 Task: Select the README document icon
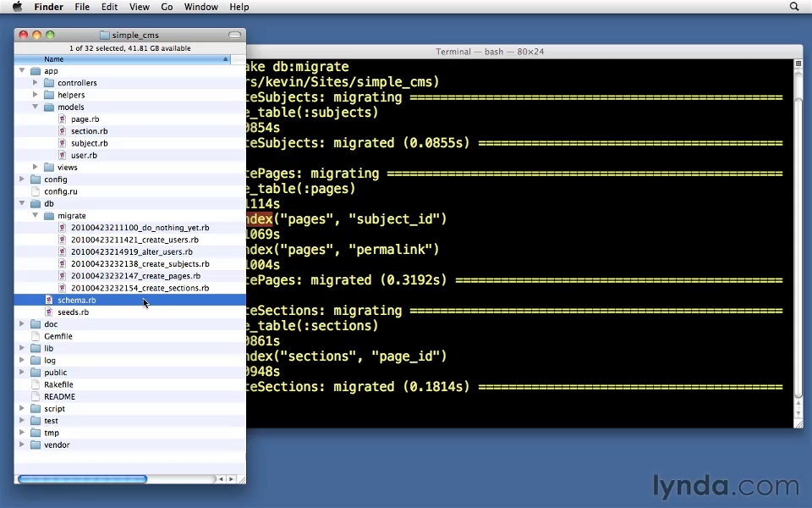[x=36, y=396]
